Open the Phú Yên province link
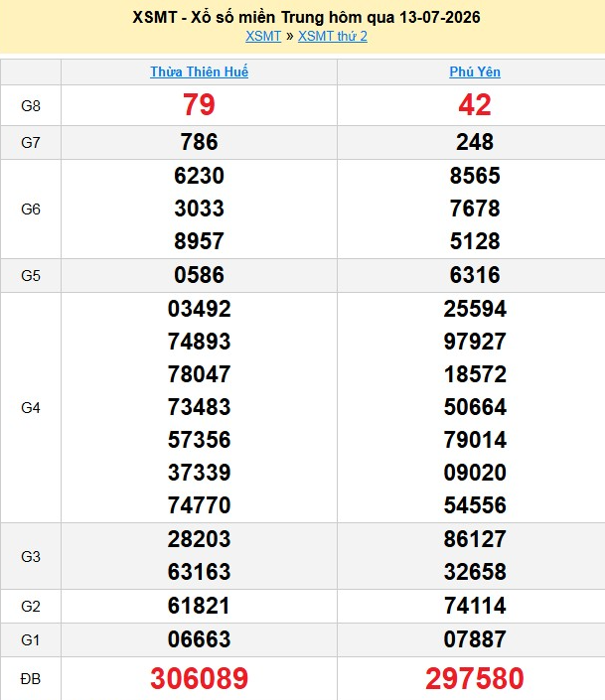 point(475,71)
